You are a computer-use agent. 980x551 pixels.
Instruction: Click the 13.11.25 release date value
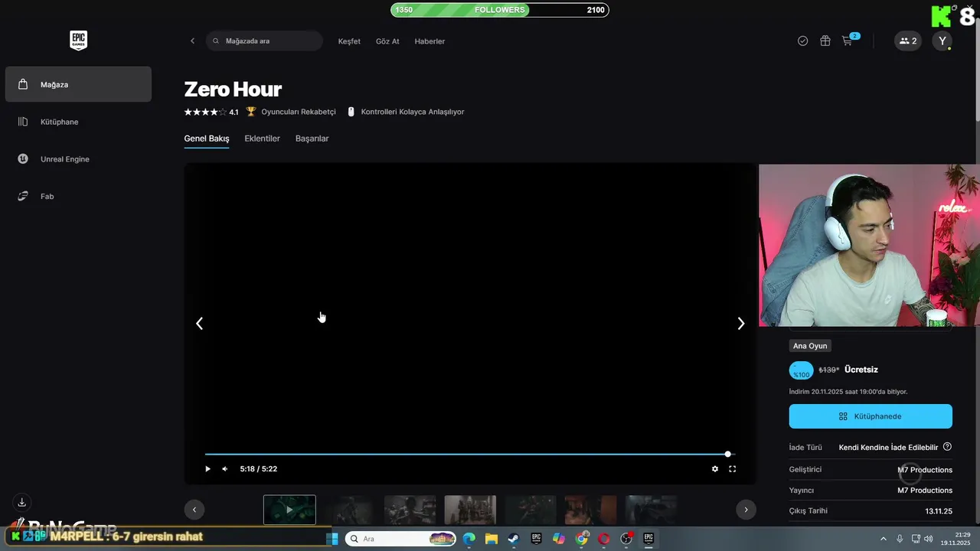coord(939,511)
